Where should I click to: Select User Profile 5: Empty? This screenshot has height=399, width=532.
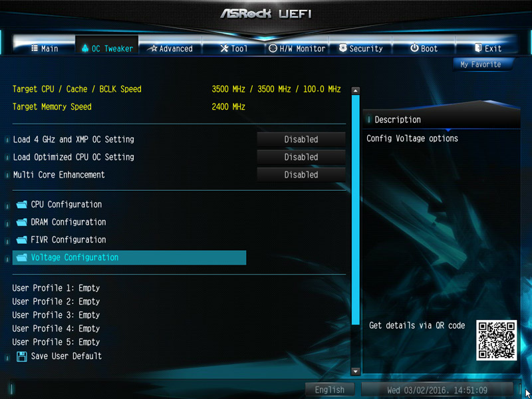pos(56,342)
